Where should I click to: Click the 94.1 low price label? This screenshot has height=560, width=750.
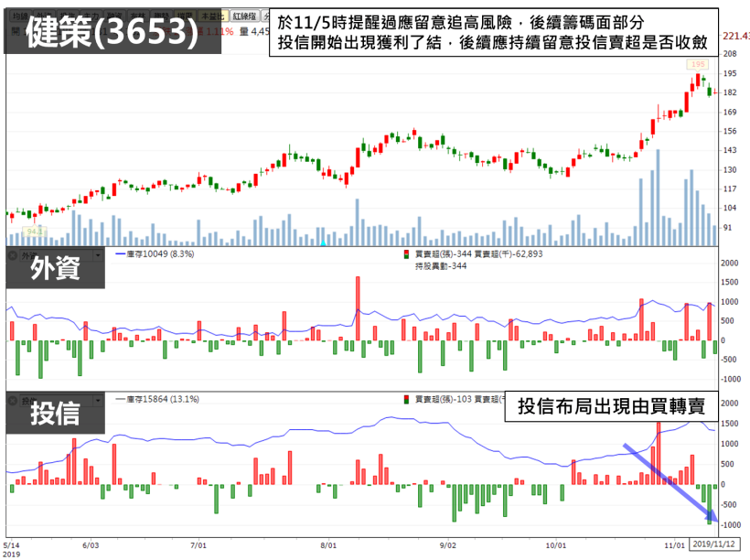35,232
